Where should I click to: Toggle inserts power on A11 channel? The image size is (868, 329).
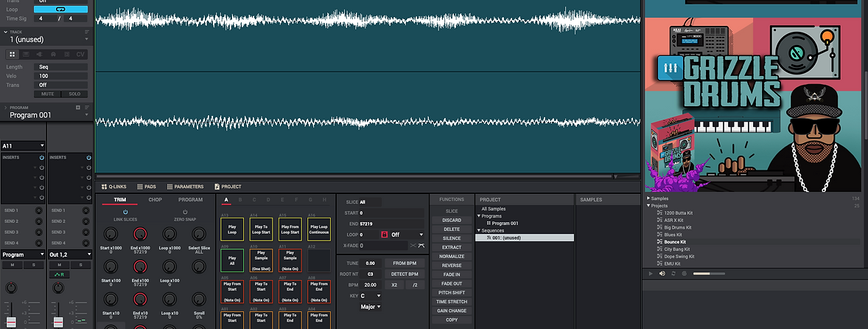41,158
